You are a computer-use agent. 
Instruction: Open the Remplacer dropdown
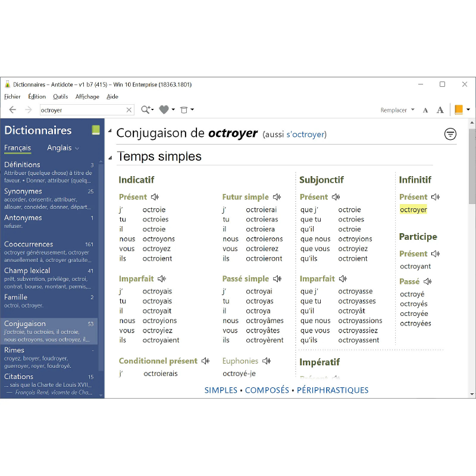point(397,110)
